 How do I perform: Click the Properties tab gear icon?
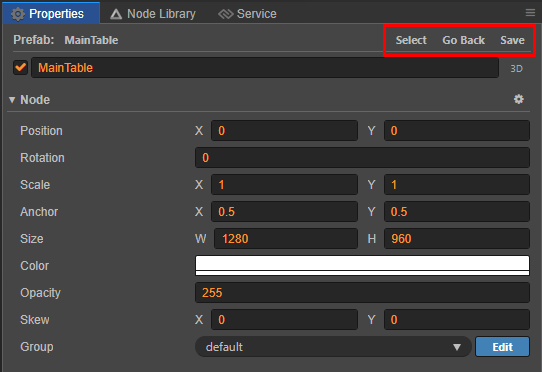[x=18, y=14]
